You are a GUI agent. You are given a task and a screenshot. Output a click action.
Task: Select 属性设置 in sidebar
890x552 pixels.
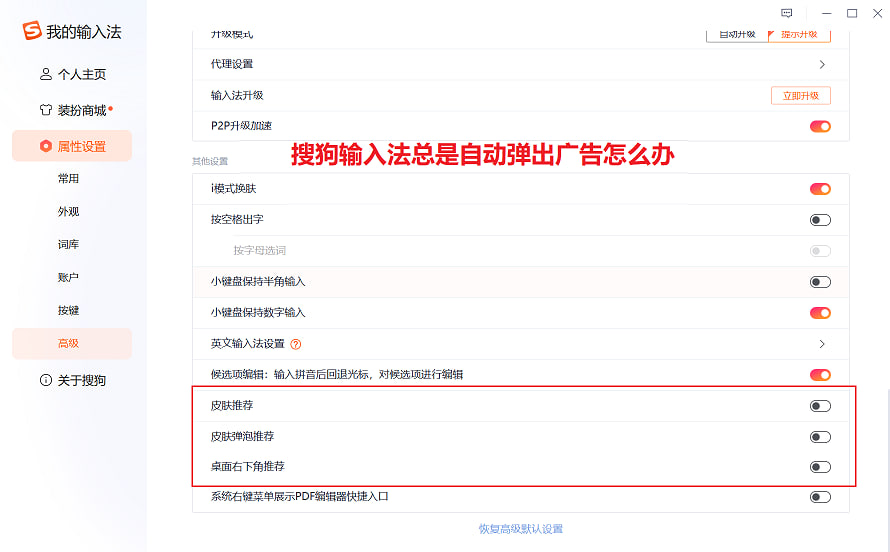[x=72, y=146]
